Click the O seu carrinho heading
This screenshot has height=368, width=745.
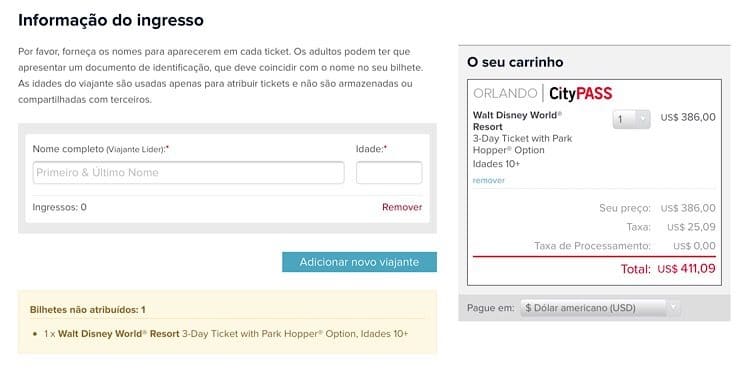coord(515,62)
